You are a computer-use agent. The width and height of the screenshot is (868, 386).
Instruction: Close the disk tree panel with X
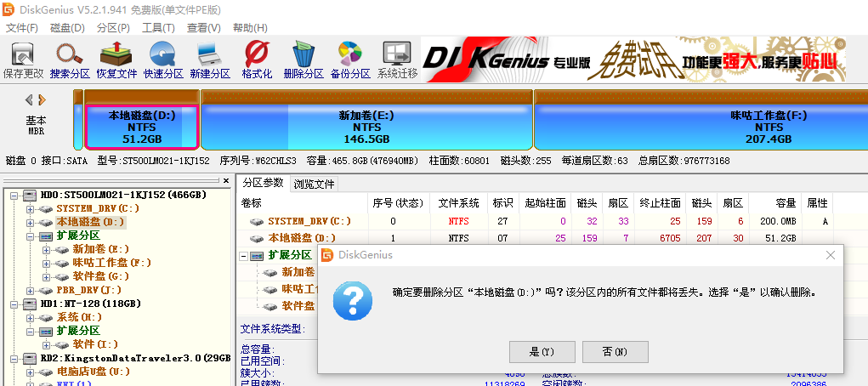pyautogui.click(x=226, y=180)
